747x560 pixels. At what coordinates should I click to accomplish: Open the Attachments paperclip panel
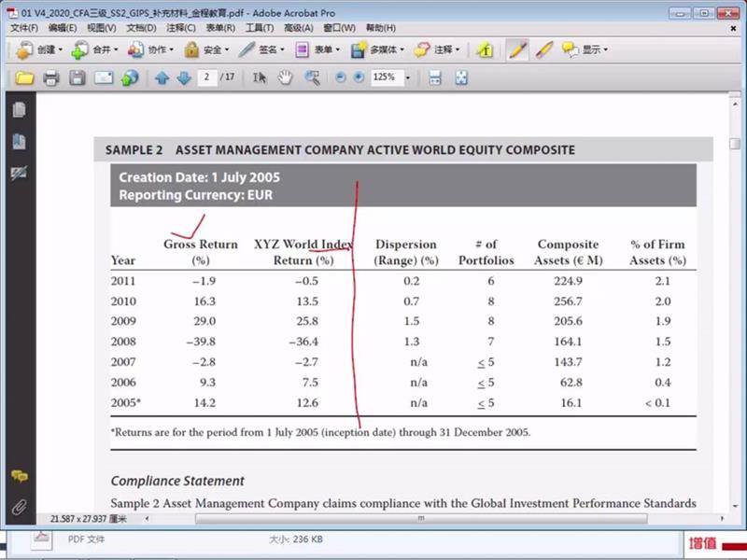[18, 508]
